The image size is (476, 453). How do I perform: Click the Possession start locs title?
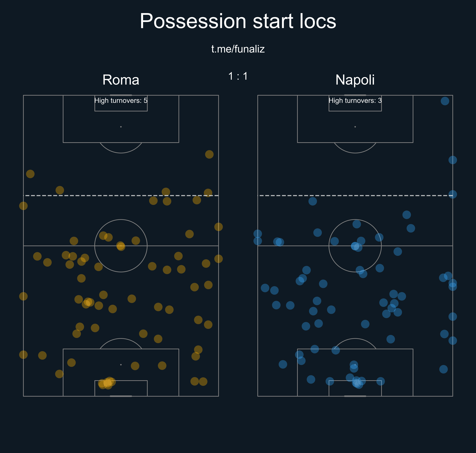click(x=238, y=21)
